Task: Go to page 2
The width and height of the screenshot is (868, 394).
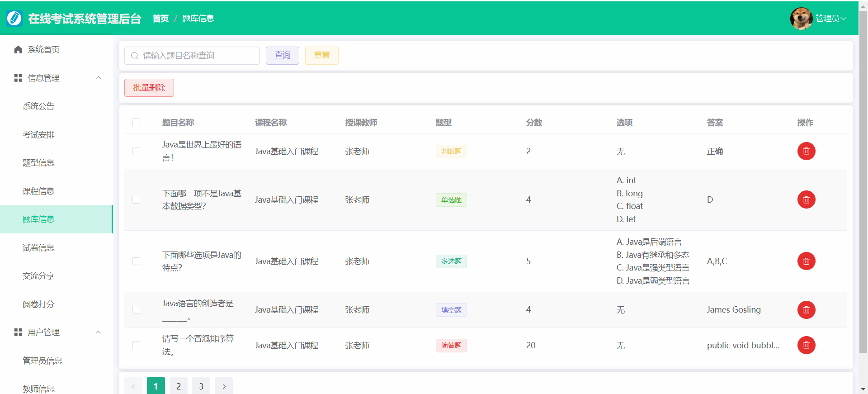Action: point(179,386)
